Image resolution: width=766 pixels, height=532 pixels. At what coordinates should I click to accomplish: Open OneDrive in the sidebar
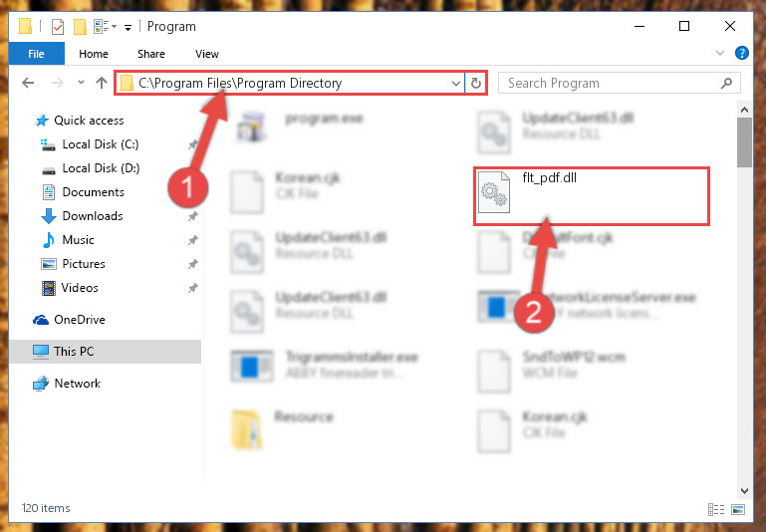click(x=79, y=320)
